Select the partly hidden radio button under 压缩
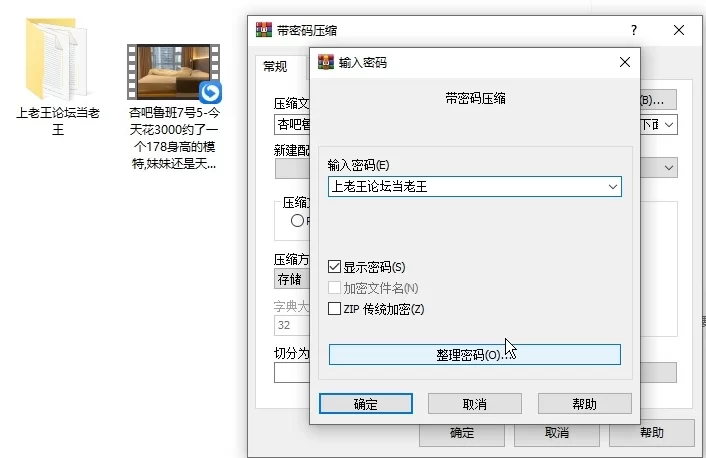 click(297, 221)
